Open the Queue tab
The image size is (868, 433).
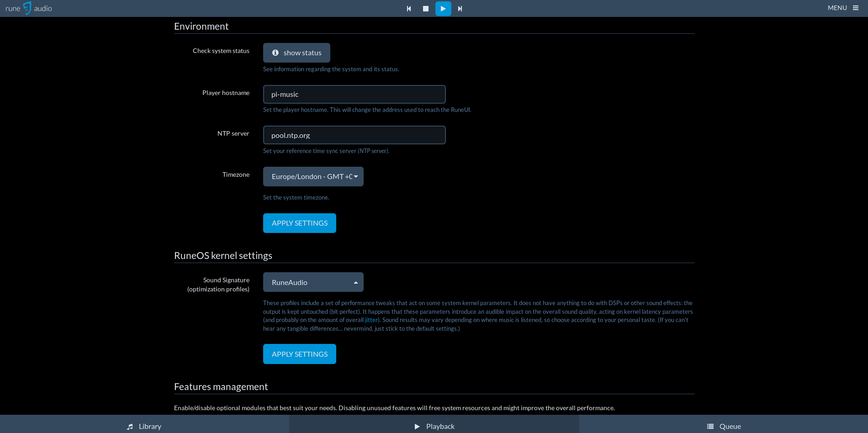(x=724, y=426)
